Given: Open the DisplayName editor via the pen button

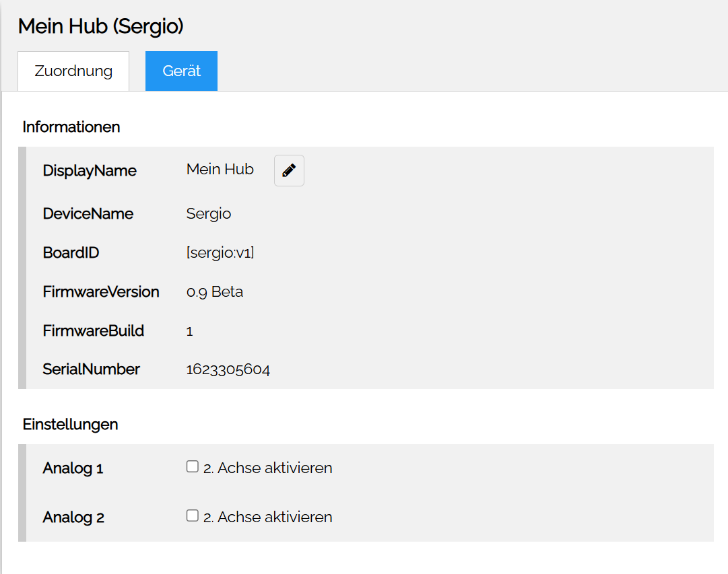Looking at the screenshot, I should tap(288, 170).
